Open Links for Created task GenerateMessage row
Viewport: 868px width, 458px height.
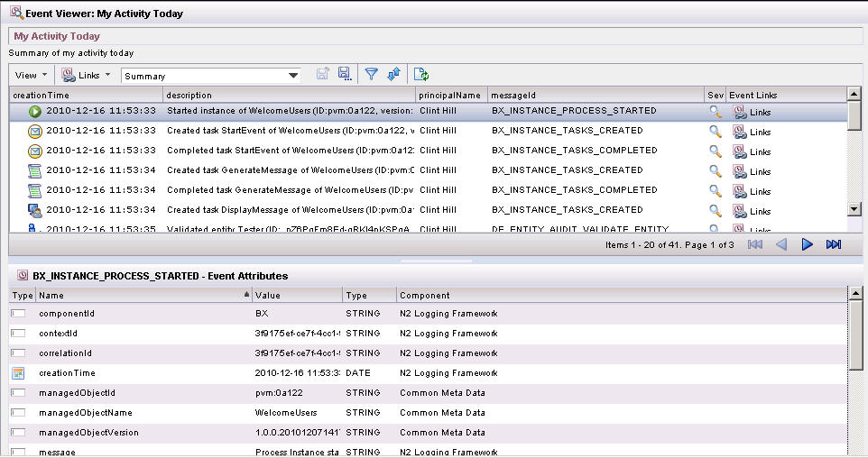pyautogui.click(x=752, y=172)
